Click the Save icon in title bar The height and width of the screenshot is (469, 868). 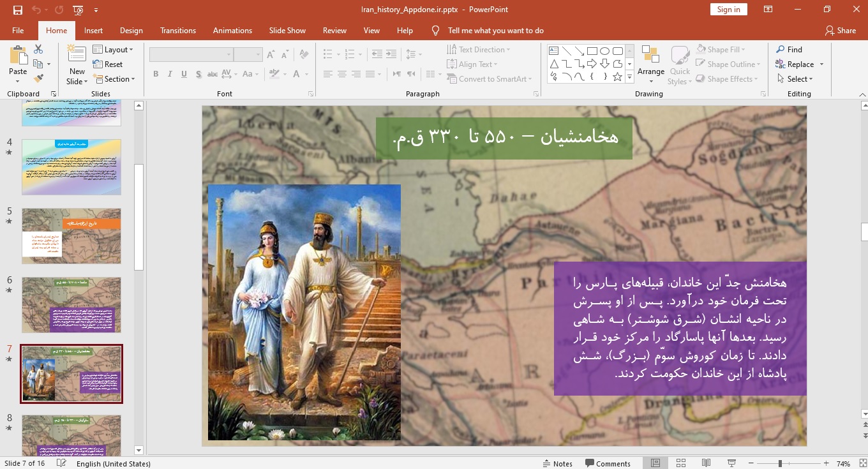17,10
